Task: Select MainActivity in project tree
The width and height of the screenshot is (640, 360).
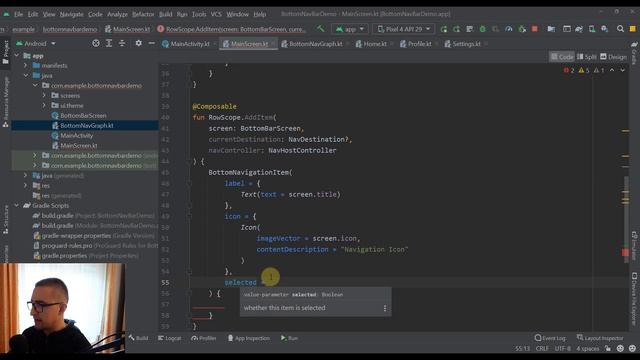Action: (x=76, y=136)
